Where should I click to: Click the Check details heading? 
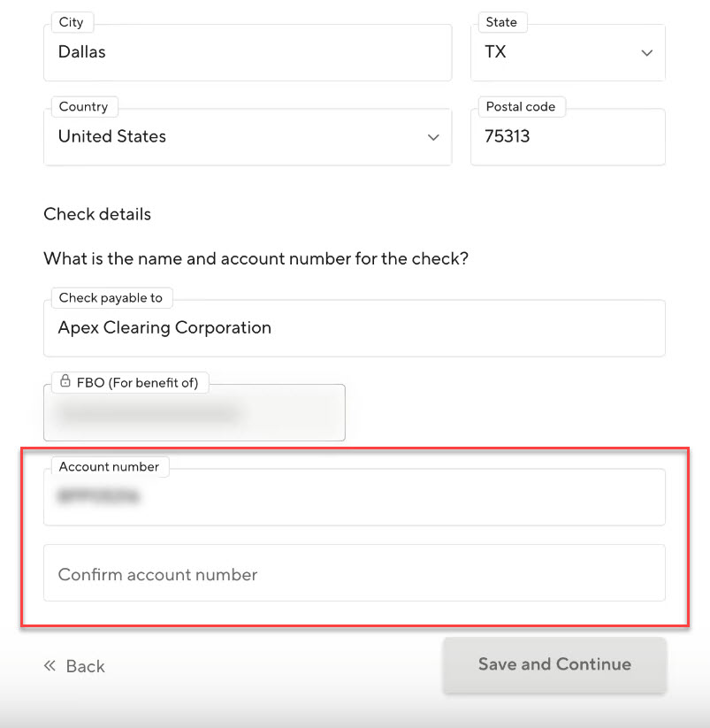[x=97, y=214]
